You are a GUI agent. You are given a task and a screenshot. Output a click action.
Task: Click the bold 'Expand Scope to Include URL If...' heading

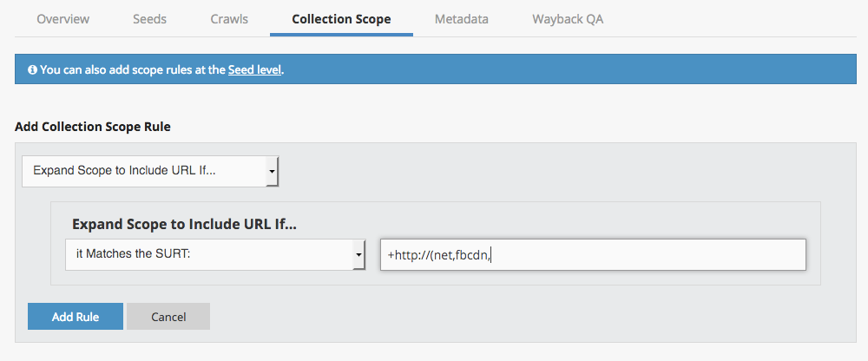(x=184, y=223)
